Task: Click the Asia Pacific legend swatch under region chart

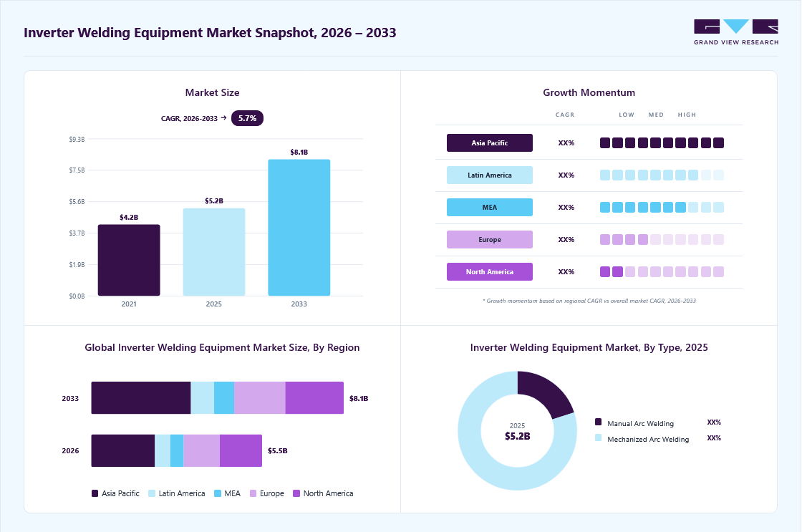Action: [95, 493]
